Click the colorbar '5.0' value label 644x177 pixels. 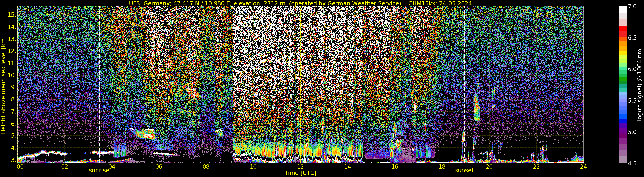tap(632, 132)
